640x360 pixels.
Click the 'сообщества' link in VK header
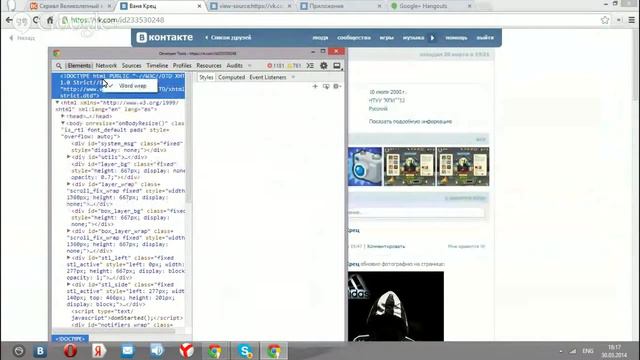click(353, 38)
